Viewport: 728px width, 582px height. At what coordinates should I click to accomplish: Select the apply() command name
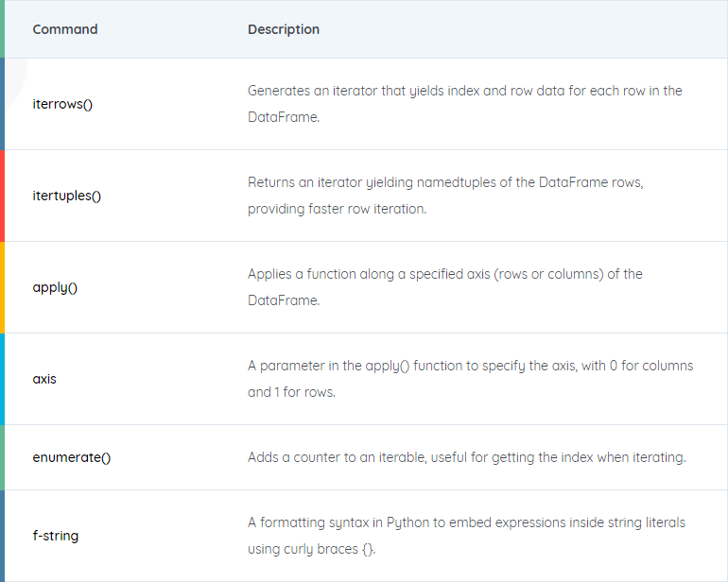click(55, 287)
